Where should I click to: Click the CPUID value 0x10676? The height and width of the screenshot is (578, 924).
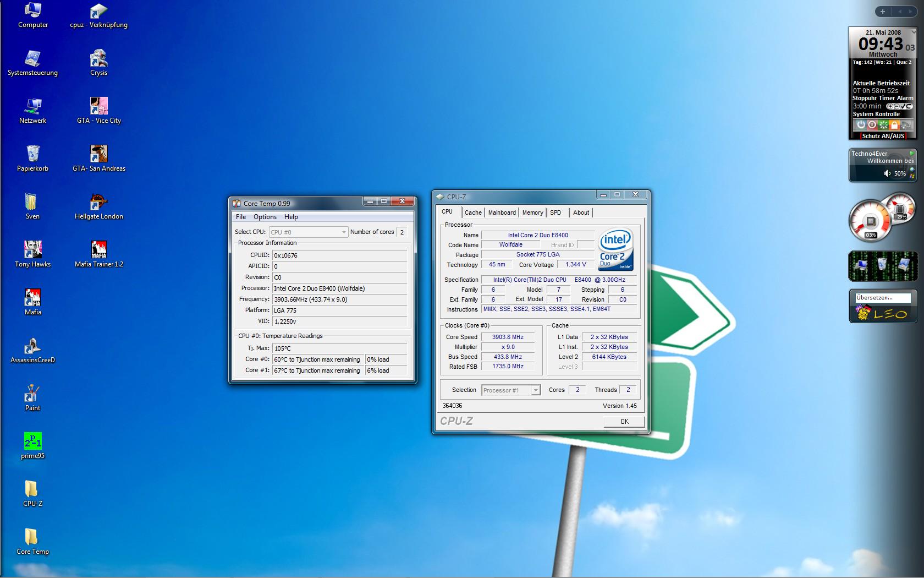coord(340,255)
